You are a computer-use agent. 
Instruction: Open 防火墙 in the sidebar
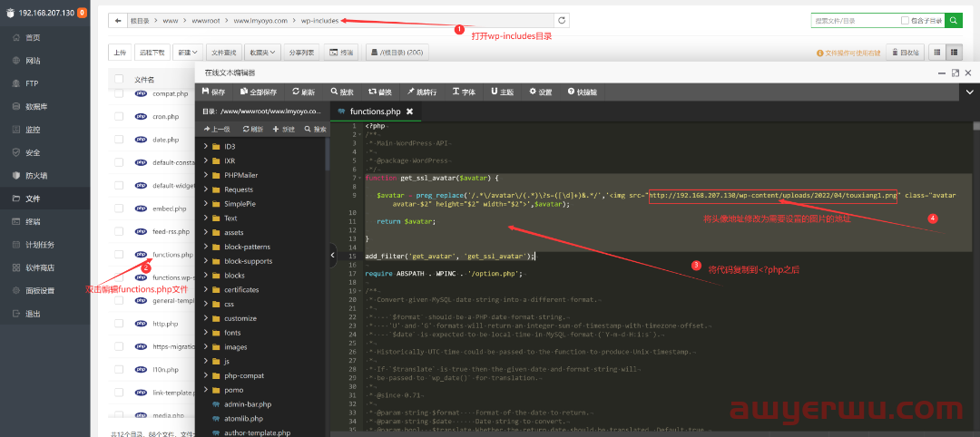(36, 175)
